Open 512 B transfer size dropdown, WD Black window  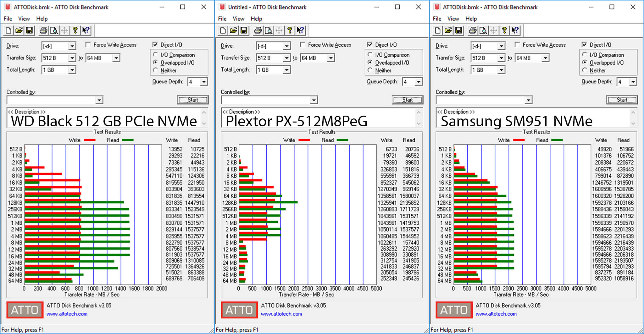pos(72,58)
